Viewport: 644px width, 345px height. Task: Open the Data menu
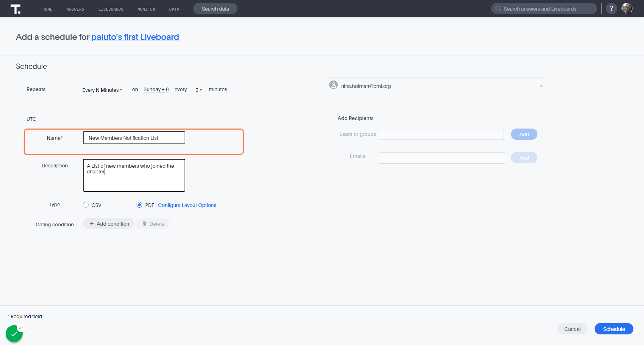click(174, 9)
